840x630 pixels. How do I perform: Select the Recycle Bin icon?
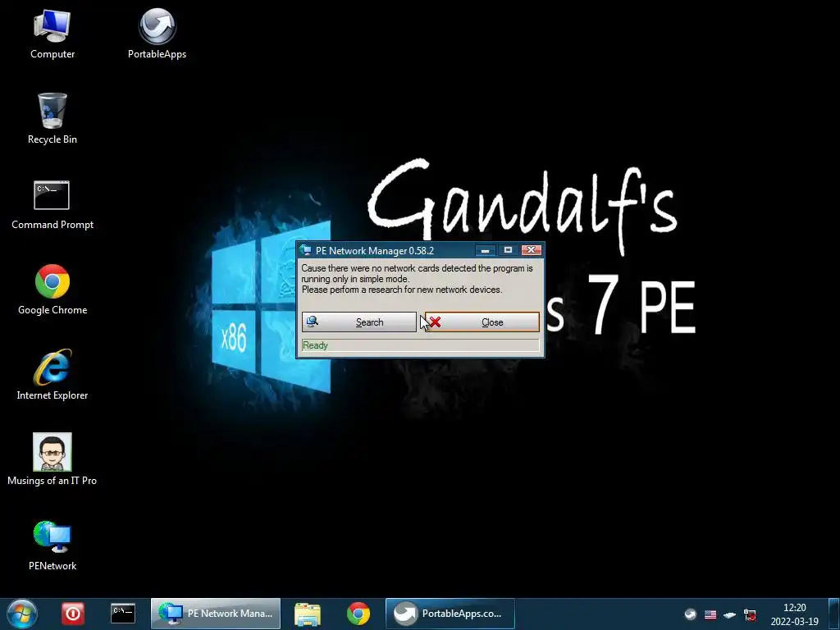point(52,118)
